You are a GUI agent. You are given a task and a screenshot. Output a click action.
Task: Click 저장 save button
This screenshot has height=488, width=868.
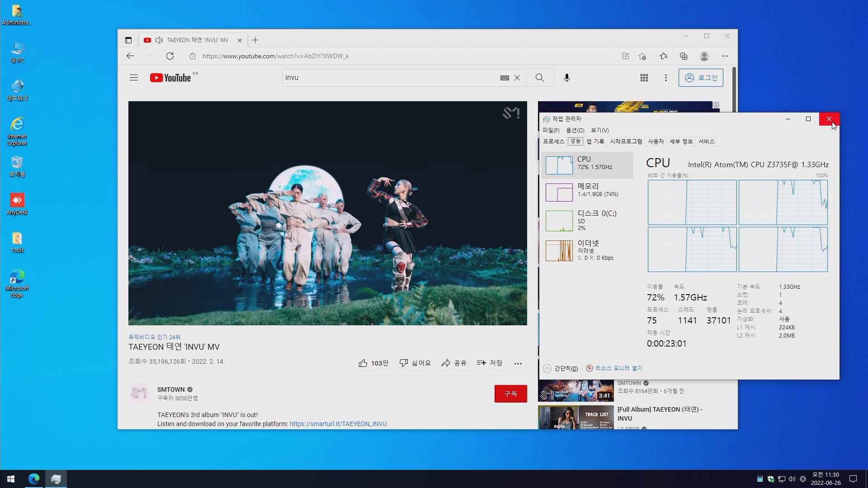pos(490,363)
